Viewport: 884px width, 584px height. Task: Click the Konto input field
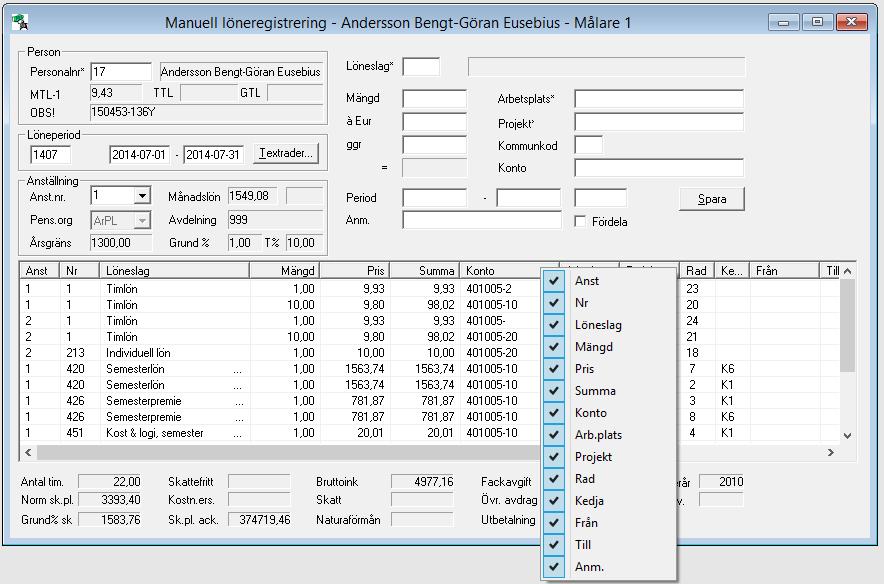point(658,167)
